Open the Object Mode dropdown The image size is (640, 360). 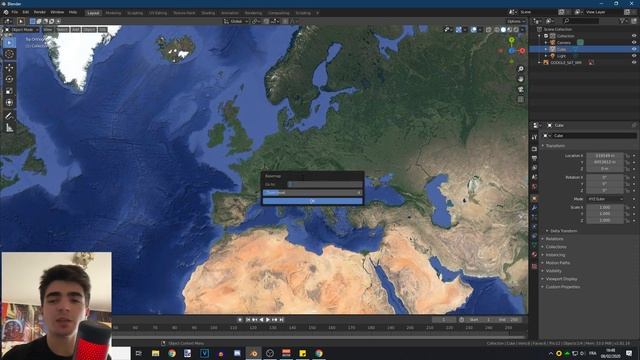(x=22, y=30)
